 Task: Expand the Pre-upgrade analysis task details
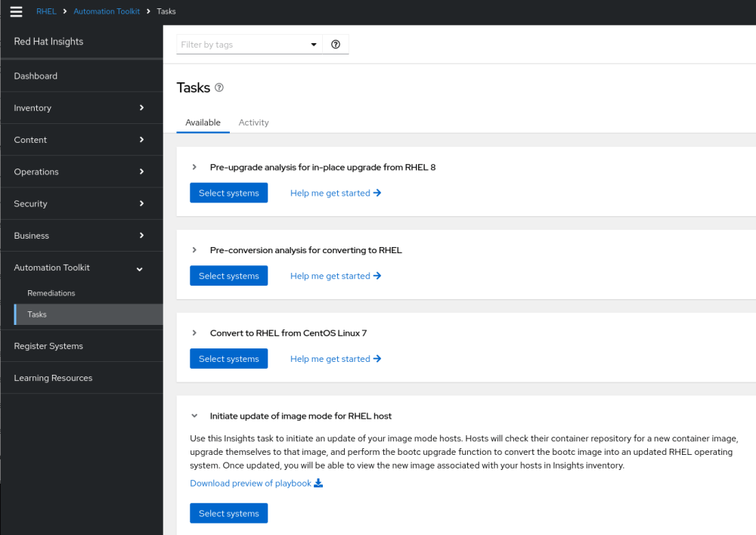point(194,167)
